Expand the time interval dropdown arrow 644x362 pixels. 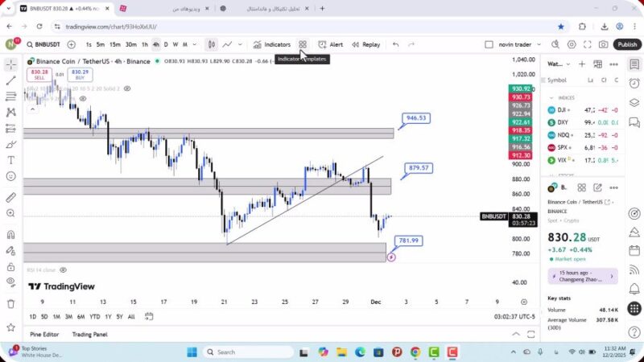pos(194,45)
